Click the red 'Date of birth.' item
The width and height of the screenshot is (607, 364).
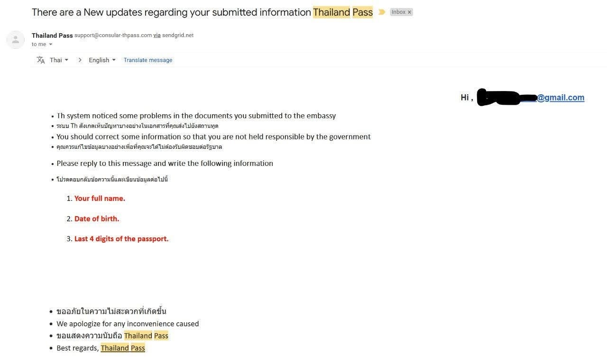click(x=97, y=219)
